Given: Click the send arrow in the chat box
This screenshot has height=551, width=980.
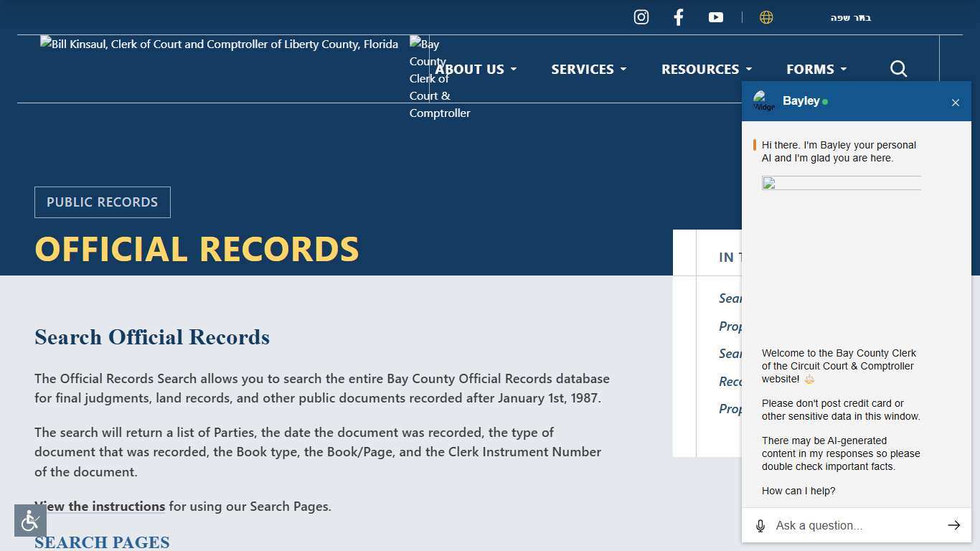Looking at the screenshot, I should (x=954, y=525).
